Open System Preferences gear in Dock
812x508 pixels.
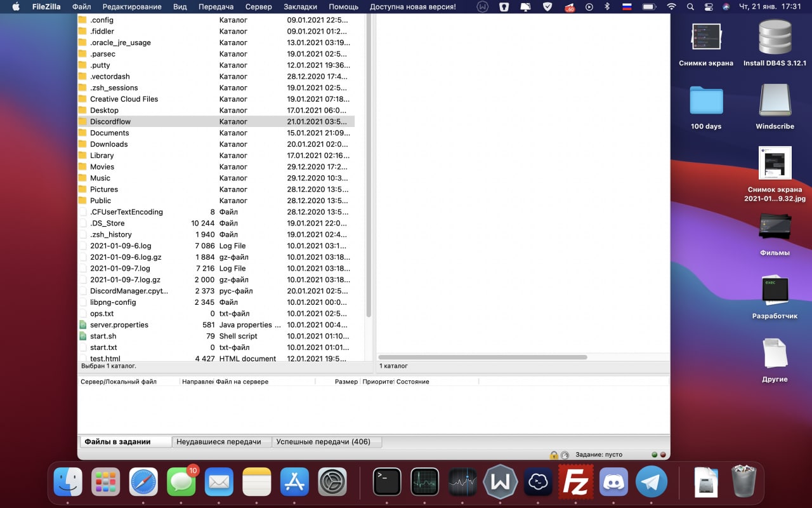(332, 482)
